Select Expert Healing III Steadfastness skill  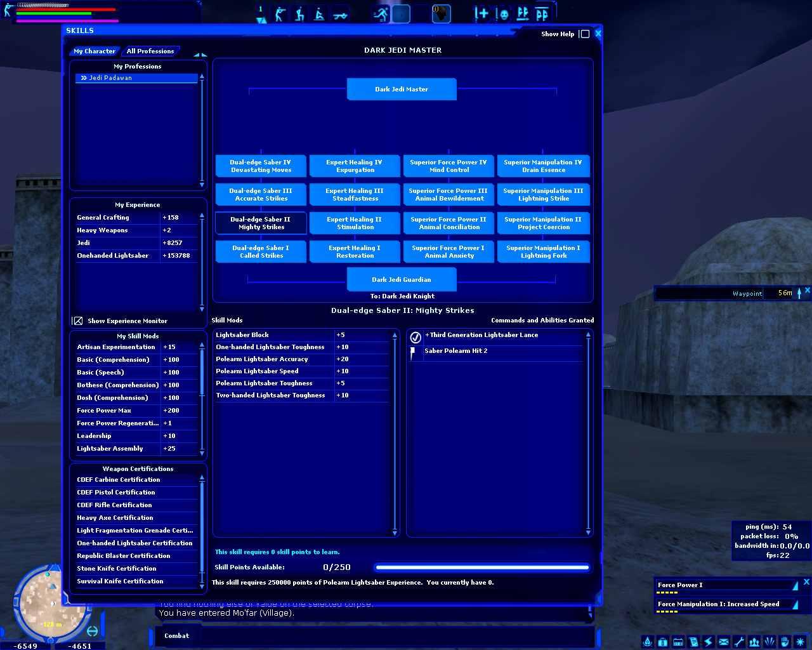[x=355, y=195]
